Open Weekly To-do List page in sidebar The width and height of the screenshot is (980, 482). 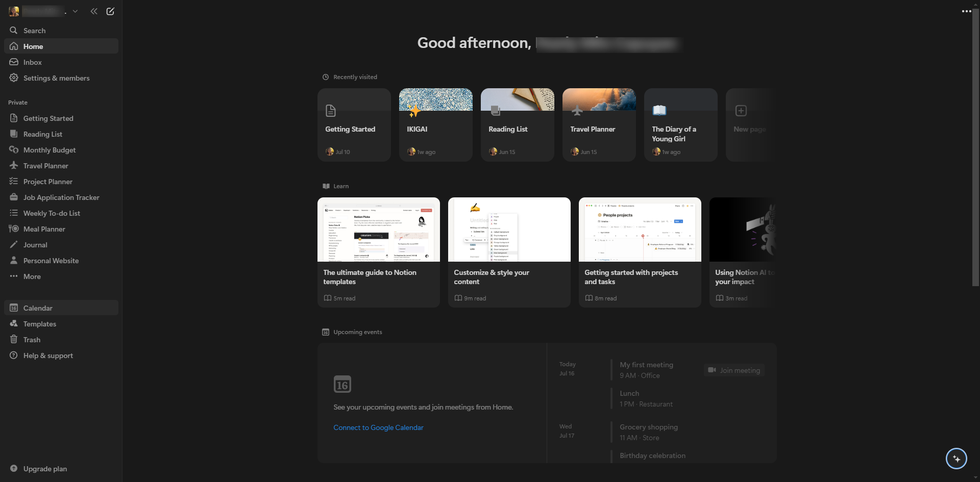61,213
